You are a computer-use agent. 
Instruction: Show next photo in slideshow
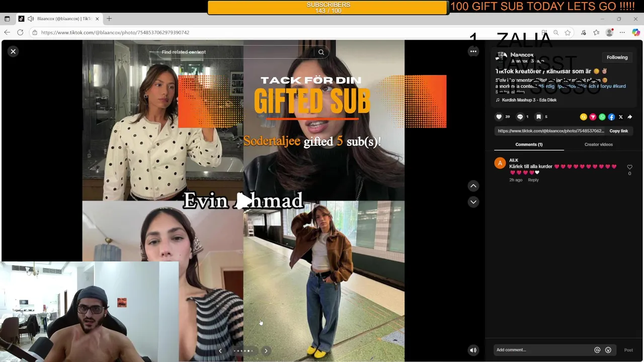point(266,351)
